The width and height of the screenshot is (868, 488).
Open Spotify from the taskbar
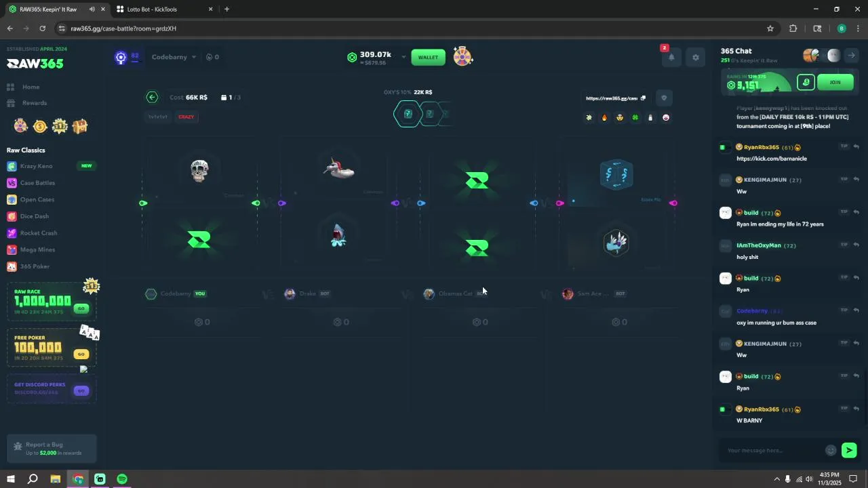122,479
